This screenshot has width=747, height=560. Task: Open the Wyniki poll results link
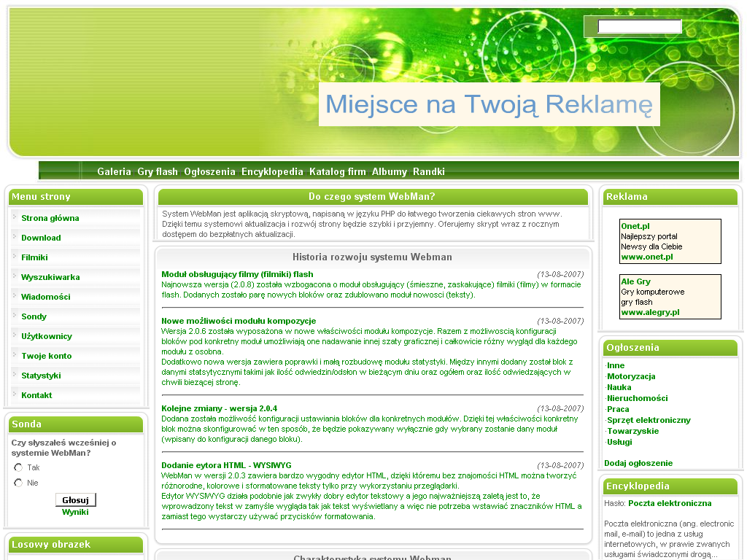75,512
